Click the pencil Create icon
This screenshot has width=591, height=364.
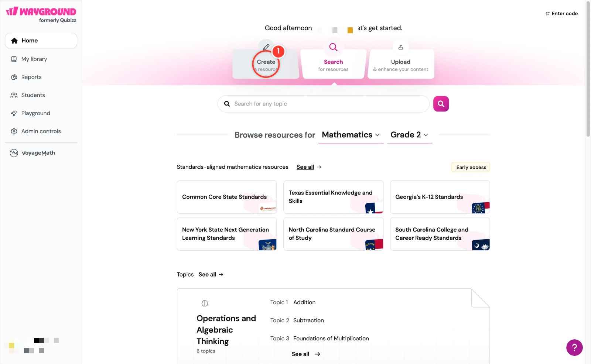266,47
